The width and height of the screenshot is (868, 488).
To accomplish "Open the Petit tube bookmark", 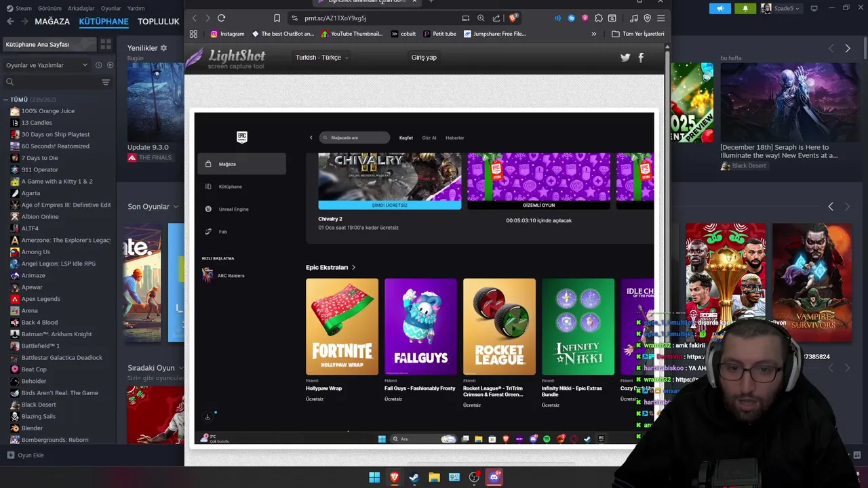I will (x=439, y=34).
